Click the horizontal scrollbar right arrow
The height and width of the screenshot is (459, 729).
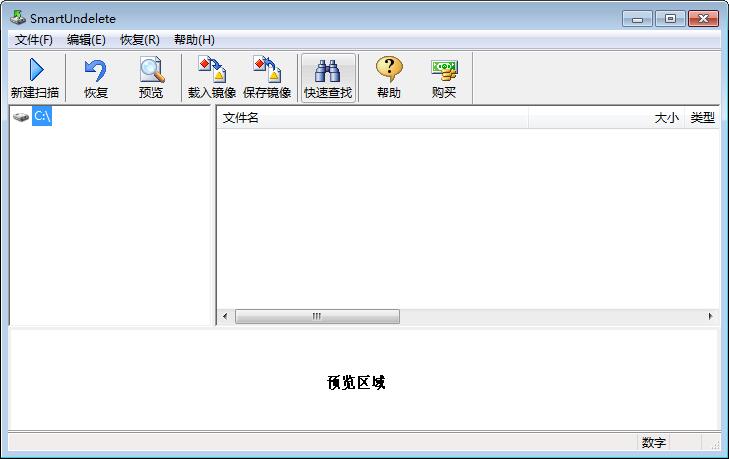710,316
